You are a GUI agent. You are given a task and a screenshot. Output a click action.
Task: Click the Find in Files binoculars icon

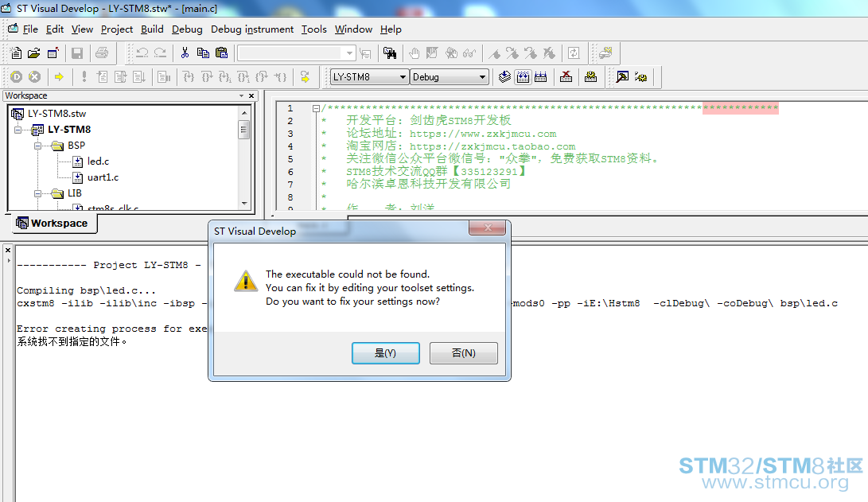point(390,53)
